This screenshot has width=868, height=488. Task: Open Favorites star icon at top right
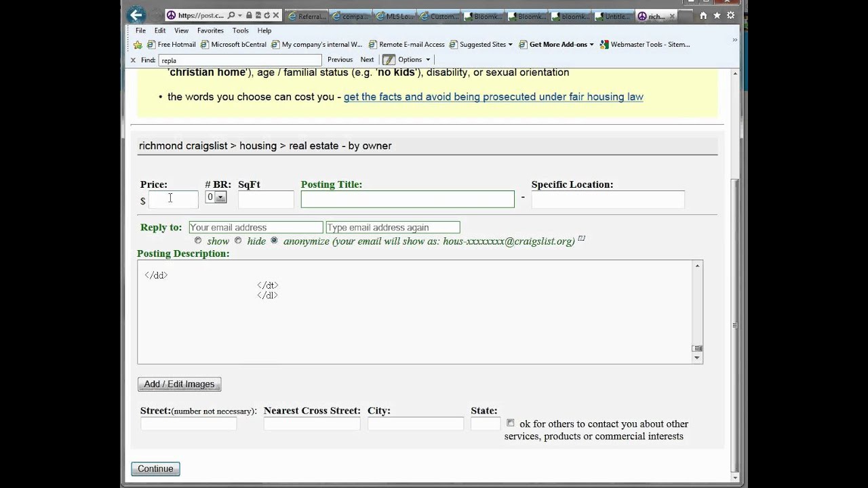click(717, 16)
